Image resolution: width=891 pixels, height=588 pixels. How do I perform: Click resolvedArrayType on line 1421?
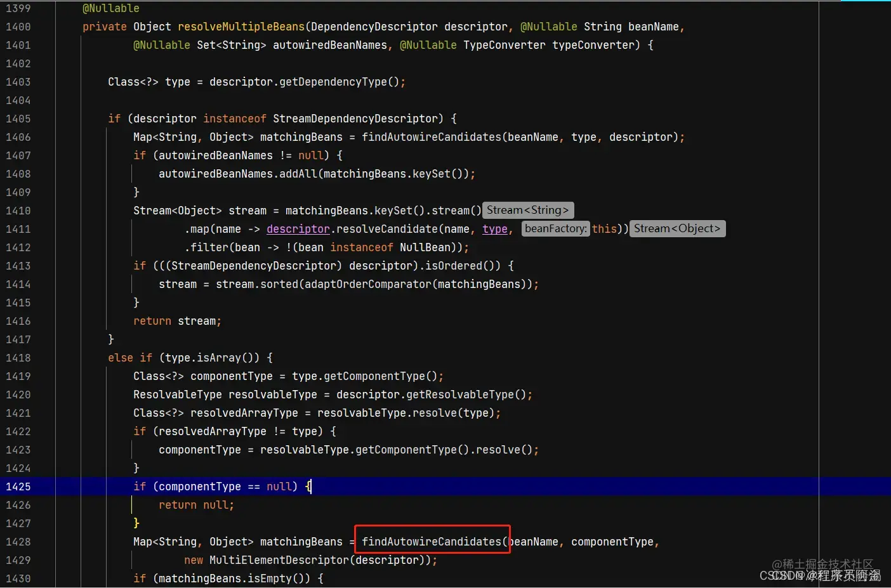click(244, 413)
